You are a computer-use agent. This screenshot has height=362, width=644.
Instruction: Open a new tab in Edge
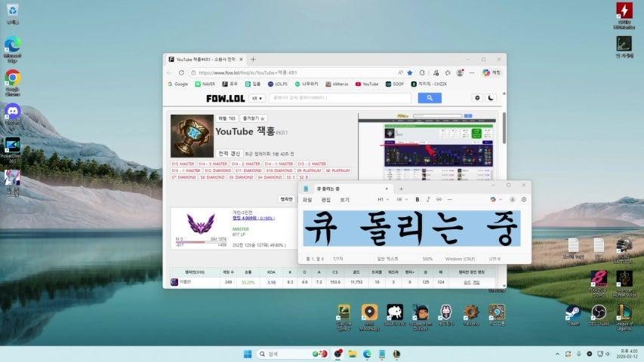pos(253,60)
